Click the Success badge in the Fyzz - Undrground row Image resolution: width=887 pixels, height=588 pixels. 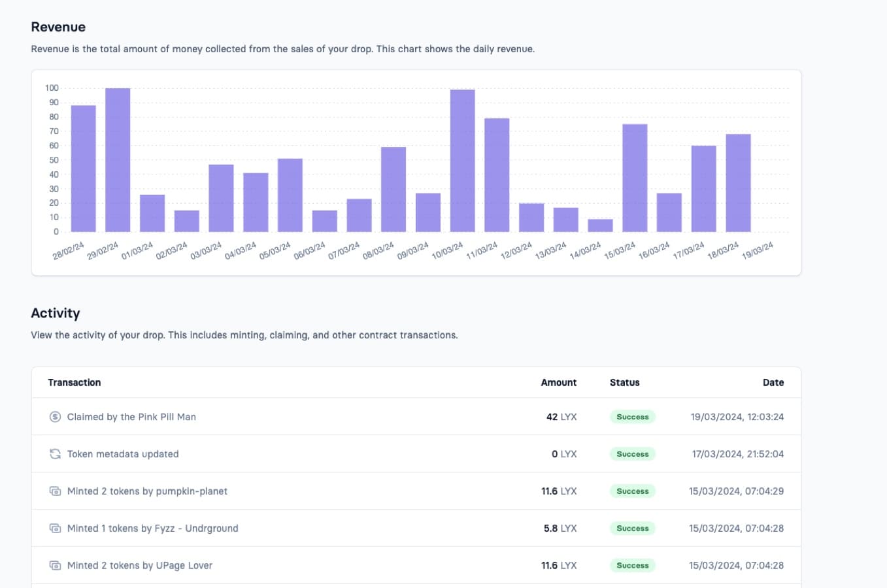tap(633, 529)
